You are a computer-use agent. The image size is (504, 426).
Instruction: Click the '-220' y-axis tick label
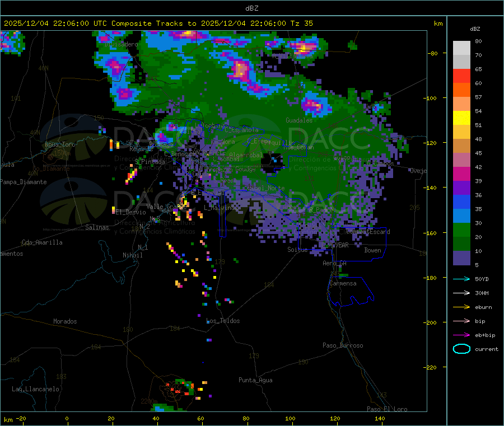[x=431, y=367]
